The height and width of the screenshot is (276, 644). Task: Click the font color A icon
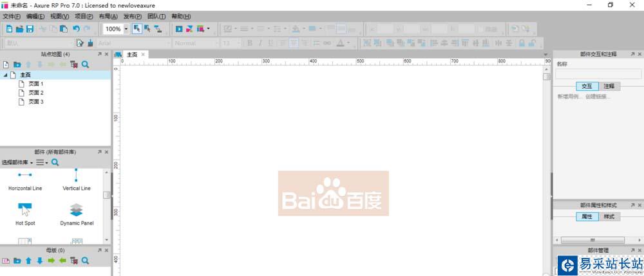point(340,43)
